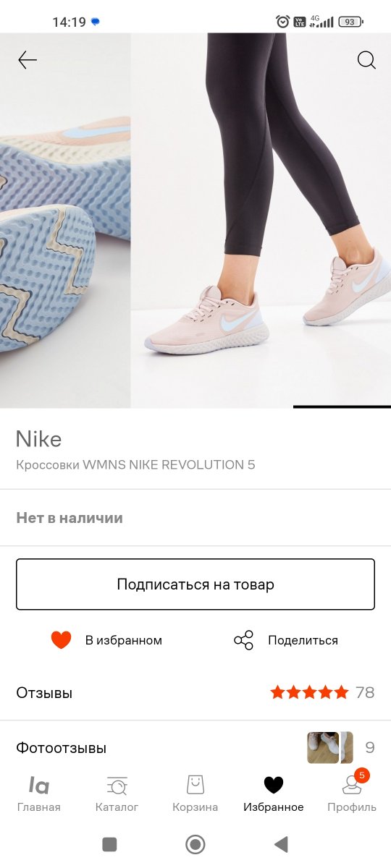The image size is (391, 868).
Task: Tap the share icon
Action: (x=244, y=640)
